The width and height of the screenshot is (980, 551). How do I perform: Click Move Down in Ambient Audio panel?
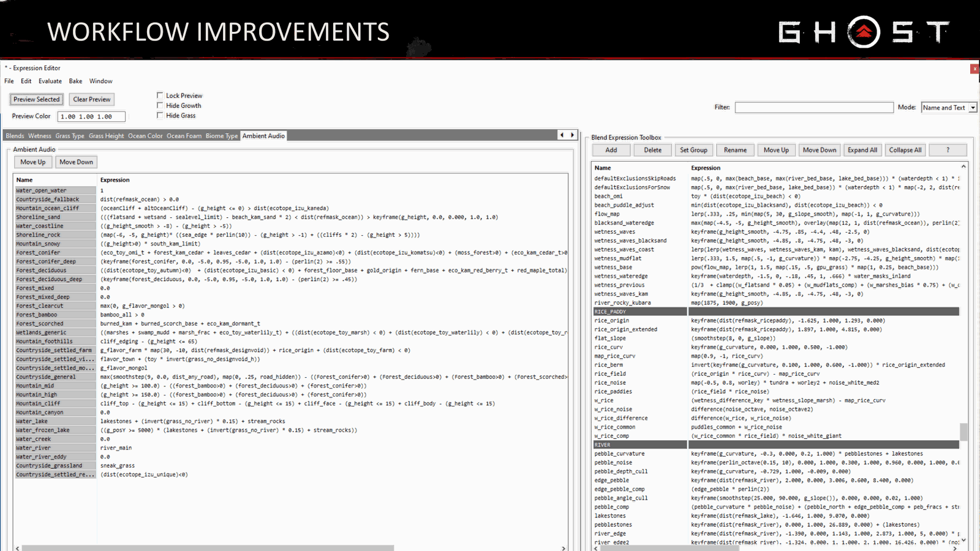click(77, 162)
